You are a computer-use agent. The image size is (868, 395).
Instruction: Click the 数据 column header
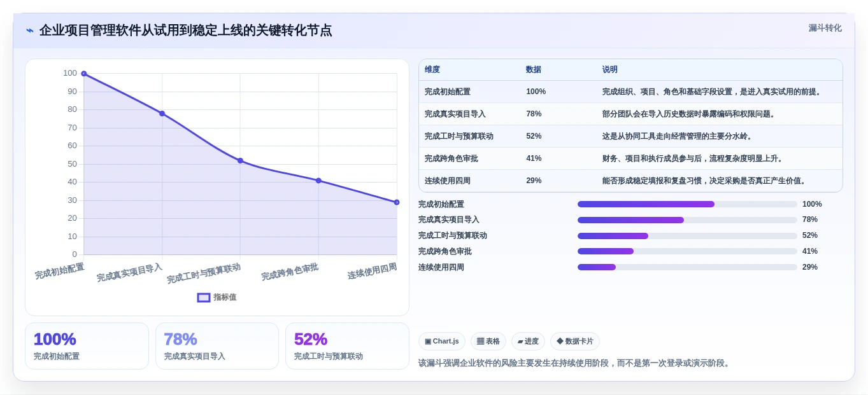534,69
